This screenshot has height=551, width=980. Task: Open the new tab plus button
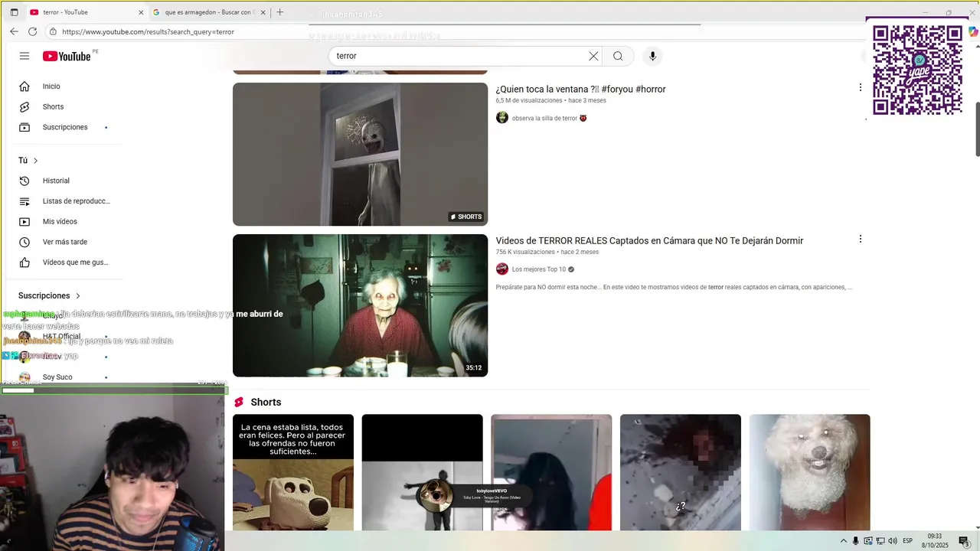[279, 12]
